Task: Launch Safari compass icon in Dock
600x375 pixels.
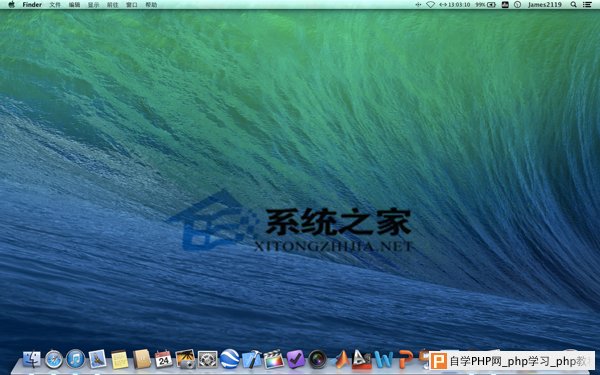Action: click(54, 359)
